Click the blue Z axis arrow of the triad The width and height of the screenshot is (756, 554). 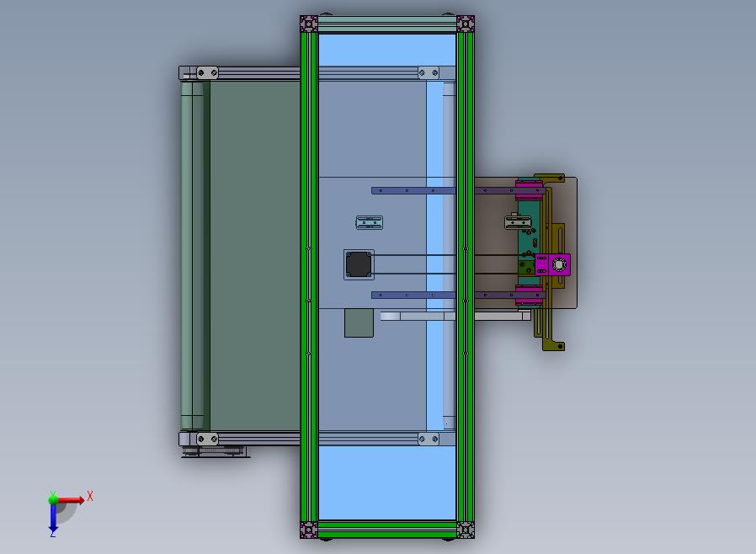(53, 517)
